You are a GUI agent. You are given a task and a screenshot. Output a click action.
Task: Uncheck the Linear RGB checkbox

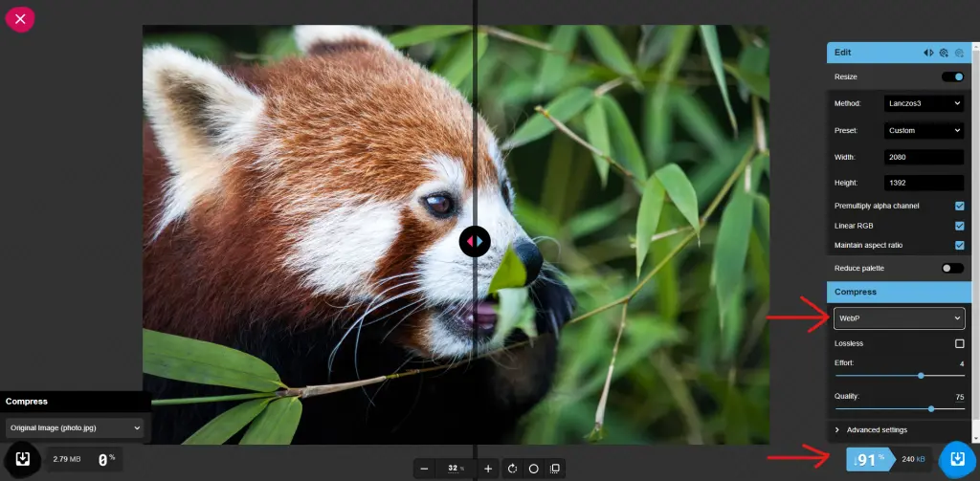click(959, 226)
